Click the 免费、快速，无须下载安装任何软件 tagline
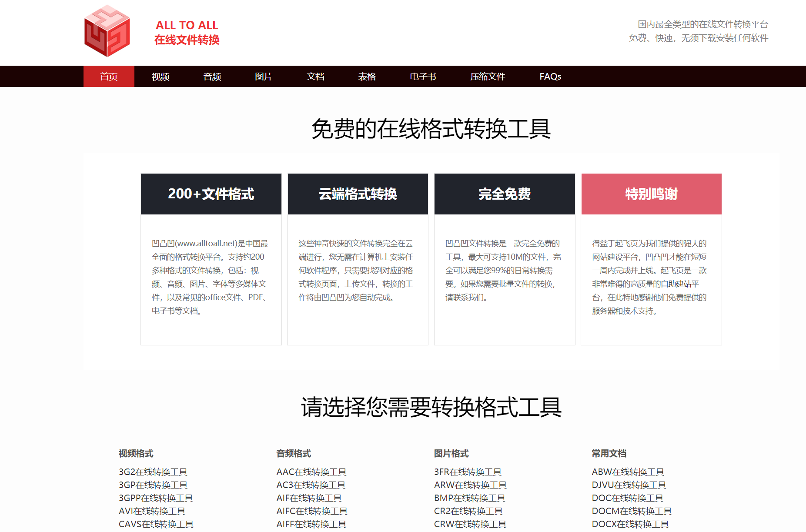Viewport: 806px width, 532px height. [699, 38]
